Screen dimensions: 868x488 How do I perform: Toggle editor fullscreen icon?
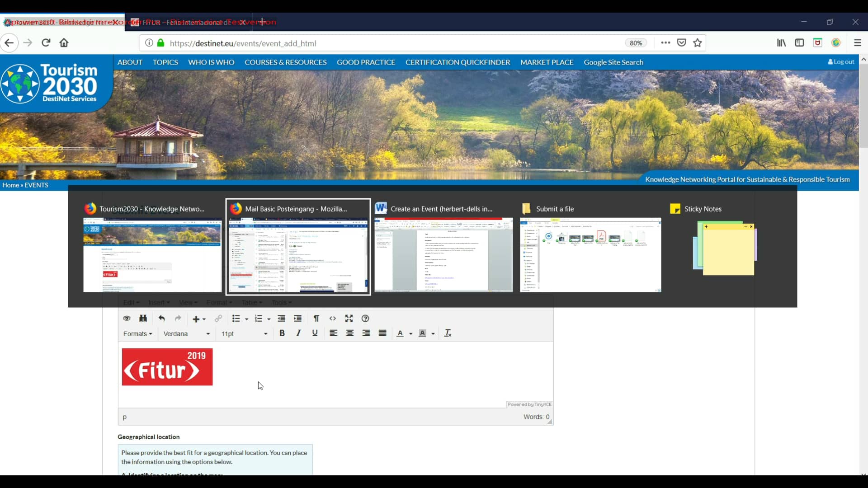(x=349, y=319)
